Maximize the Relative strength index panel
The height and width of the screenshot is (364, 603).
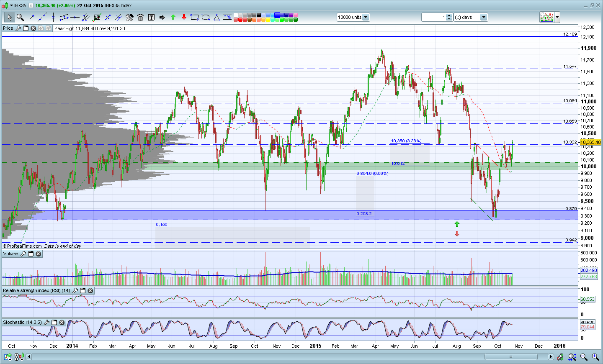click(82, 291)
